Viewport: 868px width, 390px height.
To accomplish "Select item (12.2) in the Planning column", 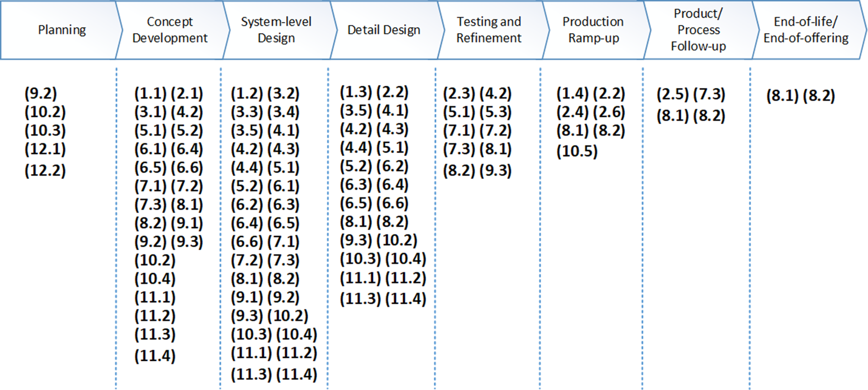I will [45, 170].
